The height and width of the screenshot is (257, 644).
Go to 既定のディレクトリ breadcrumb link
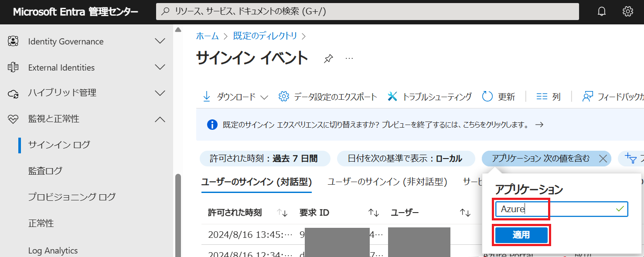265,36
